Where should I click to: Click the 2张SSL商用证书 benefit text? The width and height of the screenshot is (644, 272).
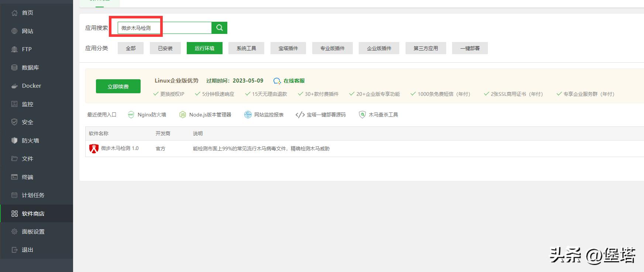point(517,94)
